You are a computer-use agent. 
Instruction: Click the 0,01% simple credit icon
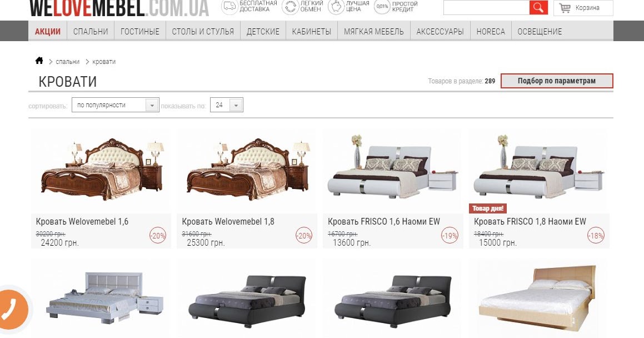[x=382, y=6]
